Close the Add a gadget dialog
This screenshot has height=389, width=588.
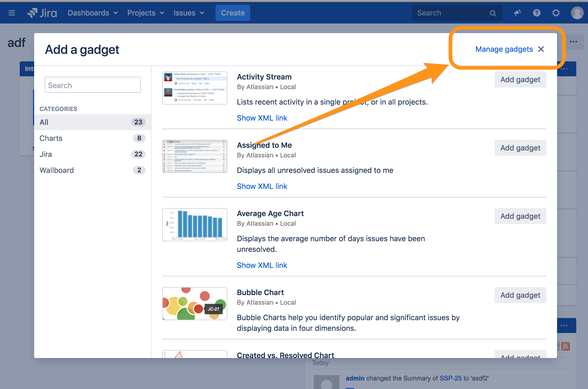pos(541,49)
